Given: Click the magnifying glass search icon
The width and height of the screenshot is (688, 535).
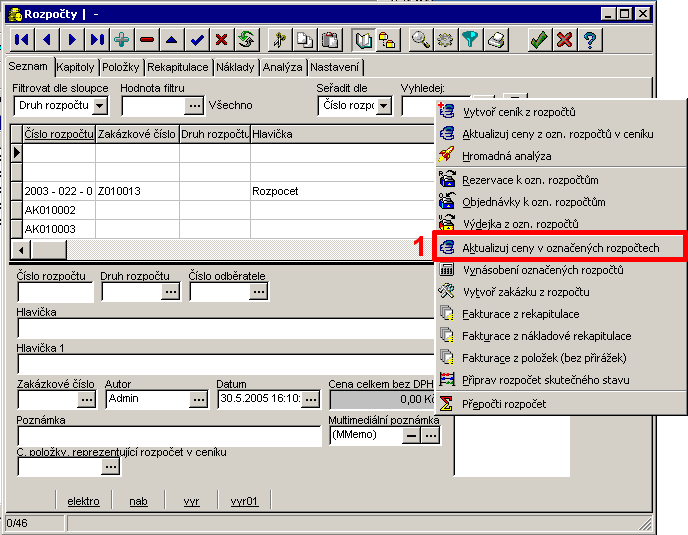Looking at the screenshot, I should tap(420, 40).
